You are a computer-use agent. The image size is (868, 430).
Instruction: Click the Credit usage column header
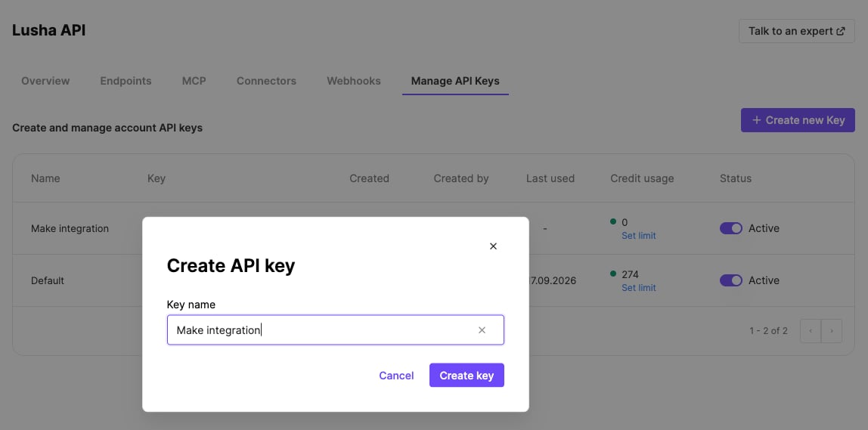pos(642,178)
